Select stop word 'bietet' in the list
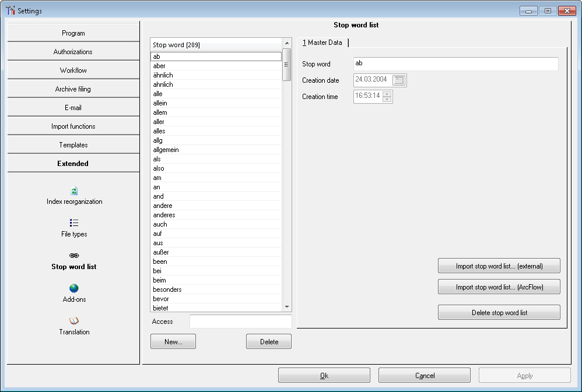This screenshot has width=582, height=392. pyautogui.click(x=216, y=308)
